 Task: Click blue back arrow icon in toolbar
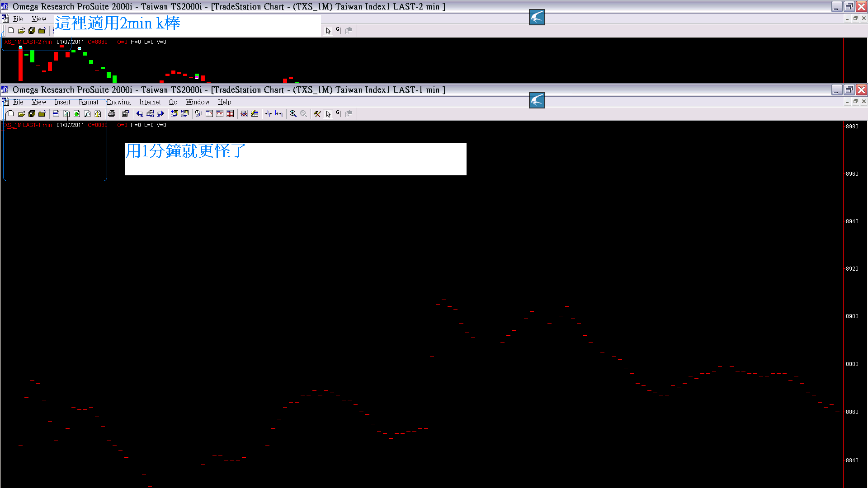coord(140,114)
